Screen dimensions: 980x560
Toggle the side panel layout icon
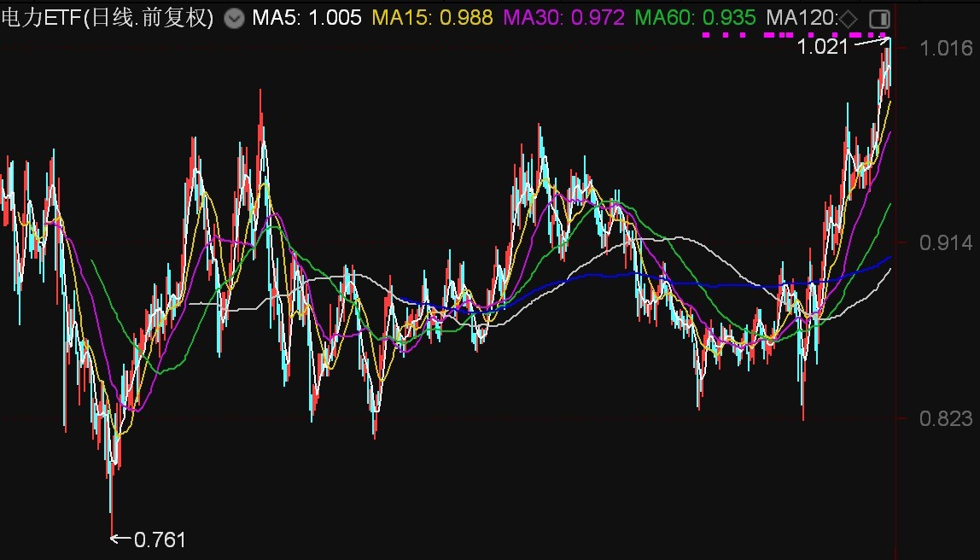[x=879, y=19]
